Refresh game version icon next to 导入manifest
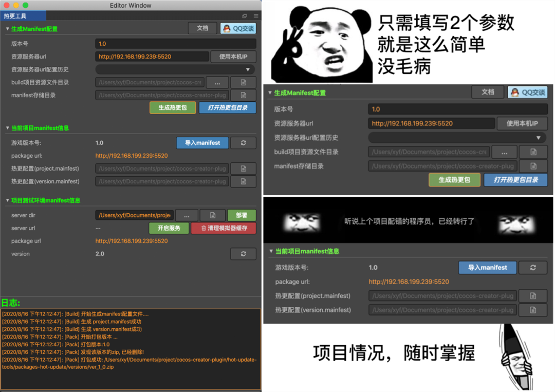The width and height of the screenshot is (555, 392). point(244,143)
